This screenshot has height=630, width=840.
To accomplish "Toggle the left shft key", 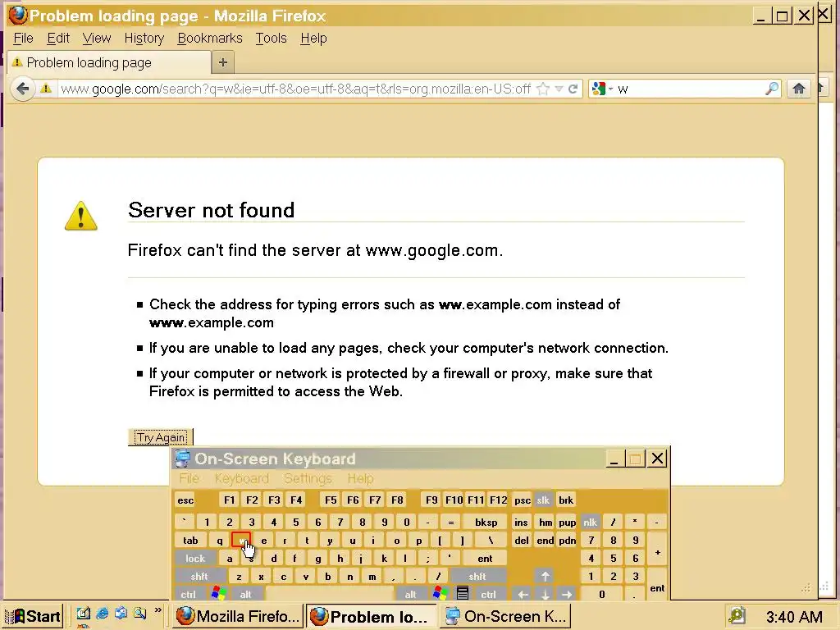I will [199, 577].
